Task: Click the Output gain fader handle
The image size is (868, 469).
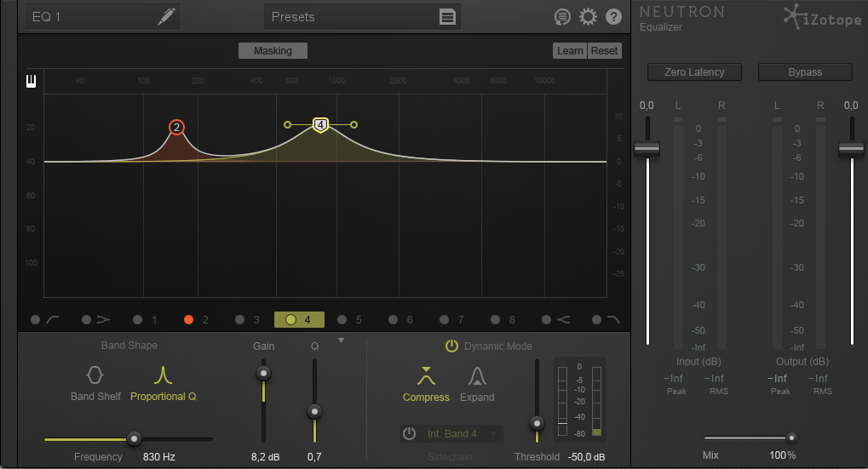Action: tap(852, 149)
